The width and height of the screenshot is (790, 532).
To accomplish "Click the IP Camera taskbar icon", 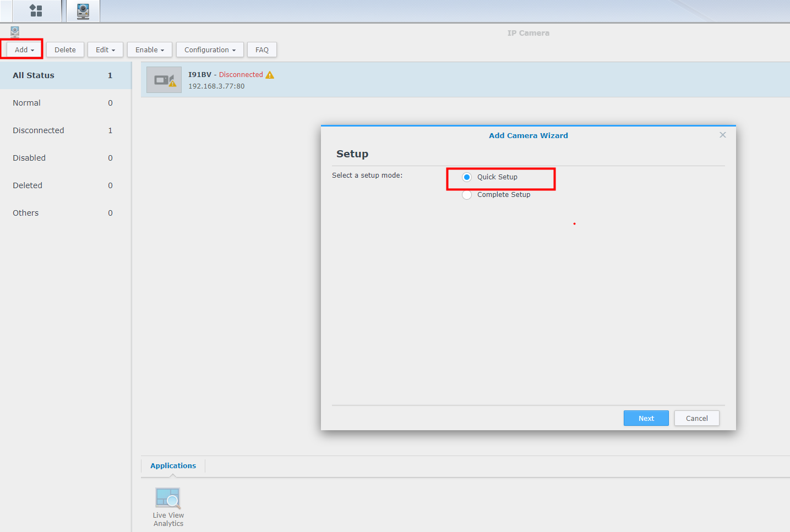I will [x=83, y=10].
